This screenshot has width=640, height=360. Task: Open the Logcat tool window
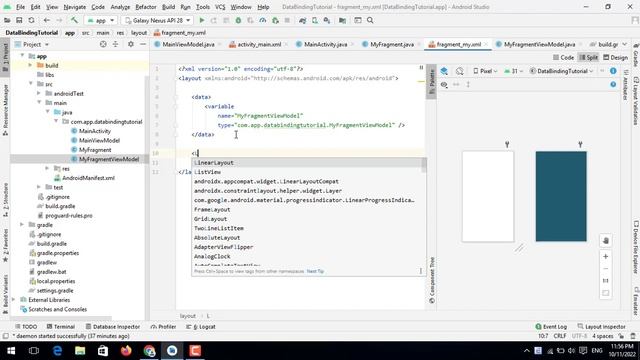coord(201,327)
